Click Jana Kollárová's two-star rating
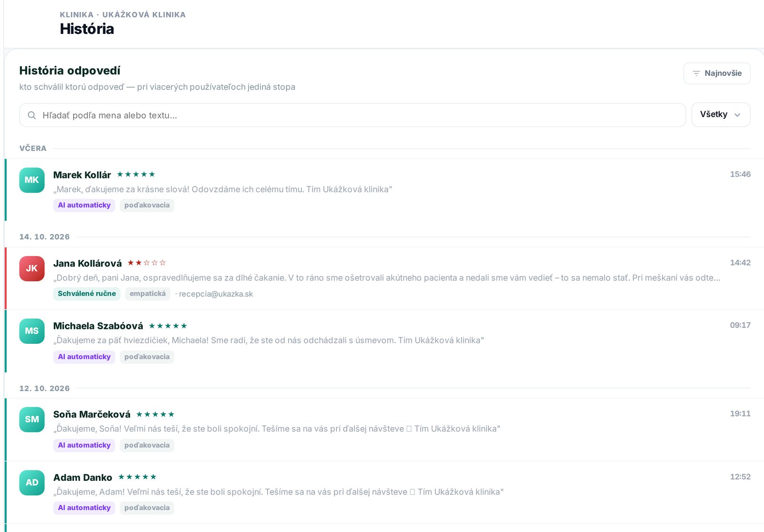 click(147, 263)
